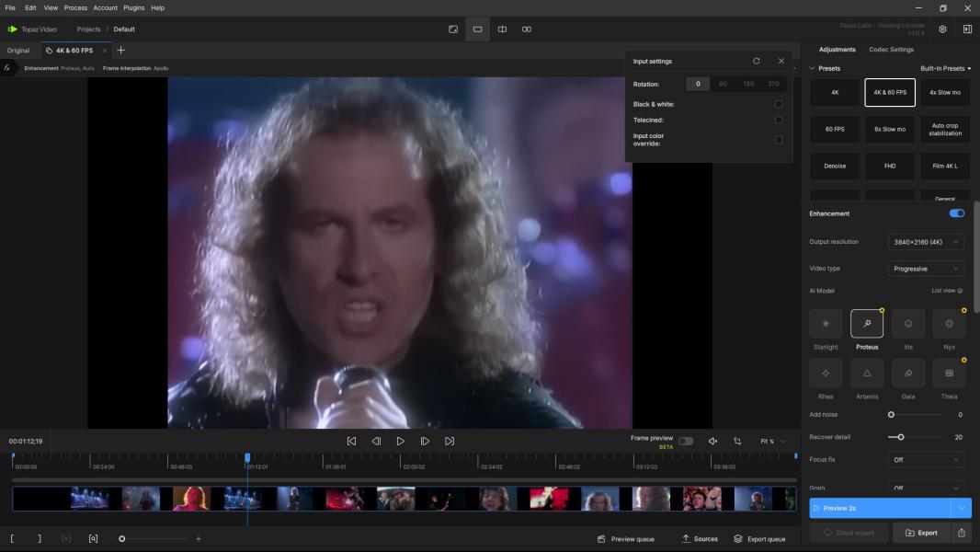The width and height of the screenshot is (980, 552).
Task: Switch to the Codec Settings tab
Action: point(891,50)
